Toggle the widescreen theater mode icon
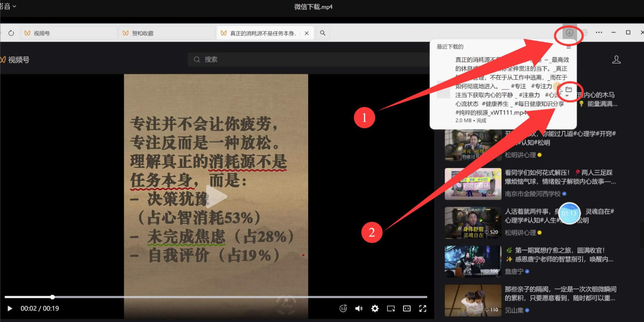Screen dimensions: 644x322 click(407, 309)
